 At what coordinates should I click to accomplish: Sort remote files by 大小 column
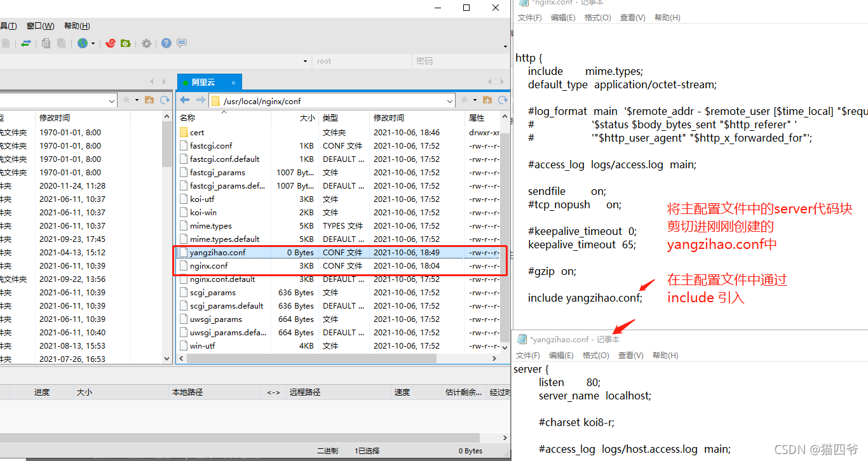tap(295, 118)
